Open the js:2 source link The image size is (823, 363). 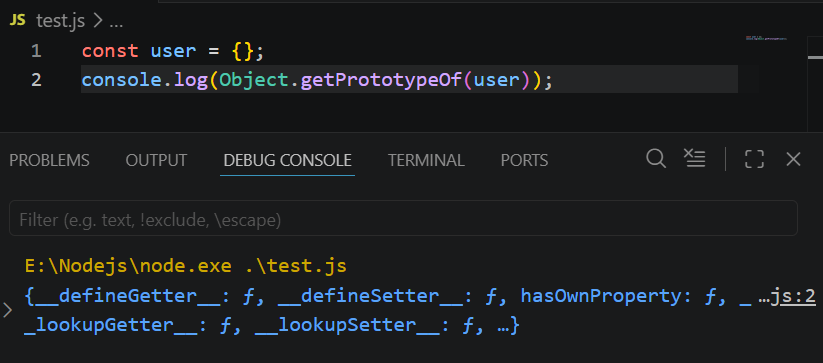tap(793, 296)
